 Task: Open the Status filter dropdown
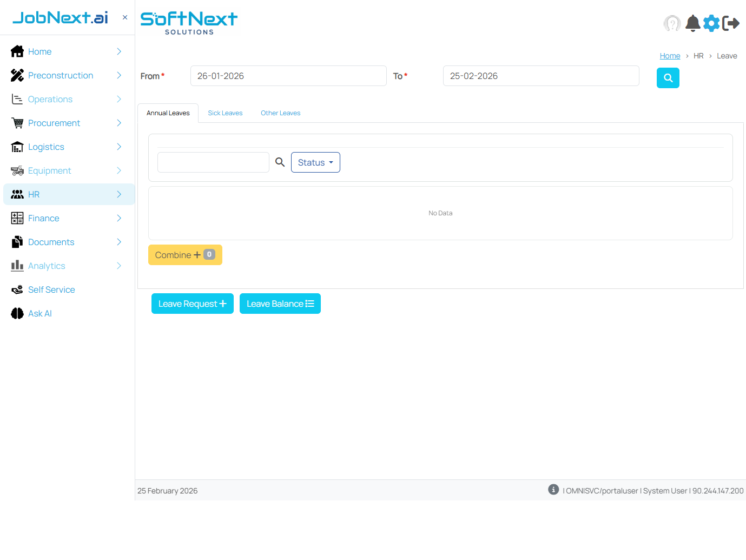(315, 162)
